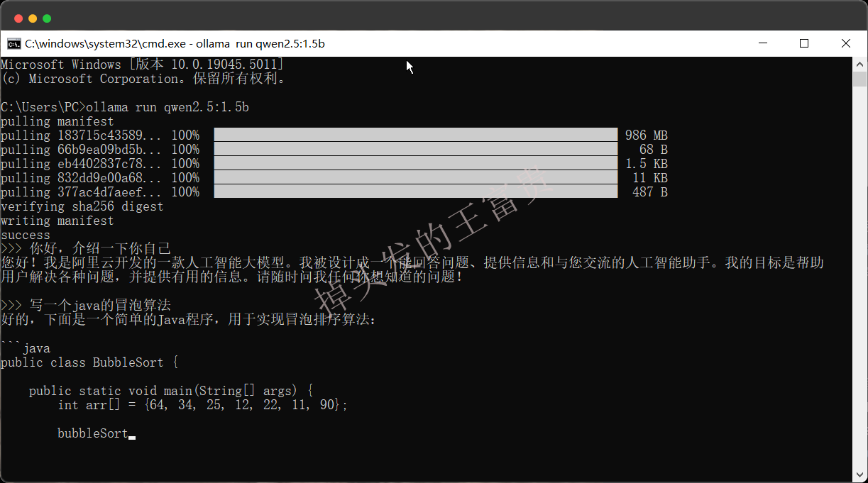Click the "1.5 KB" size value
The width and height of the screenshot is (868, 483).
(647, 164)
